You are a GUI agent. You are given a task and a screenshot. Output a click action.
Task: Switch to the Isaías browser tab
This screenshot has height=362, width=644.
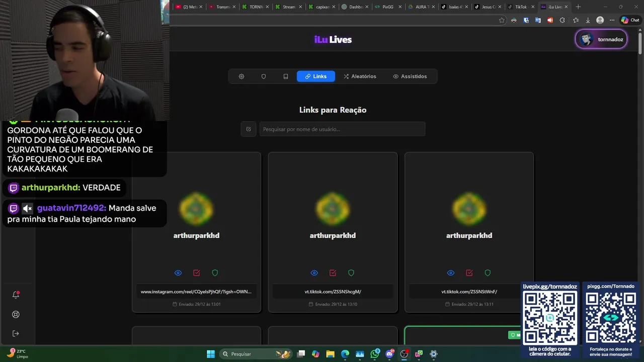[454, 7]
